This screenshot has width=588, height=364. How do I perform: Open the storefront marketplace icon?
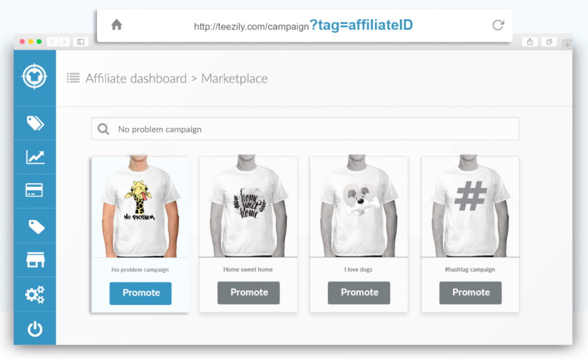[x=35, y=260]
